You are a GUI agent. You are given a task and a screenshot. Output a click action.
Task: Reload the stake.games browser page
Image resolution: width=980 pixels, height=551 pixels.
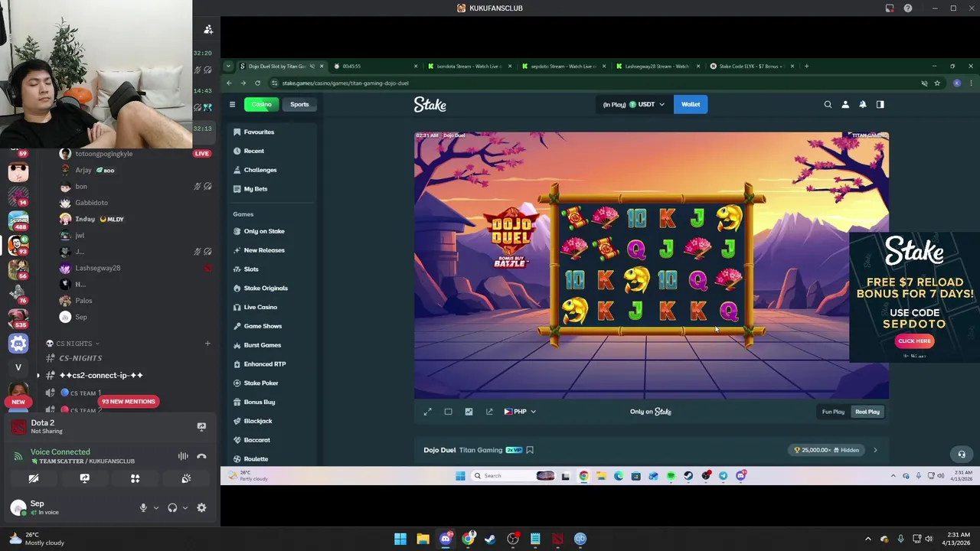point(257,83)
